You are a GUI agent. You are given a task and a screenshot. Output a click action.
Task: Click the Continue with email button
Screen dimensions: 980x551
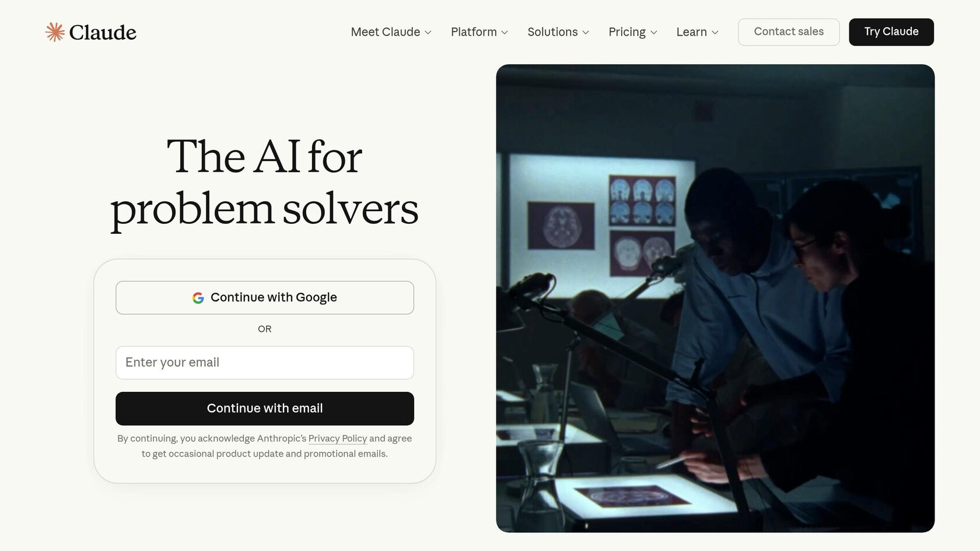point(265,409)
